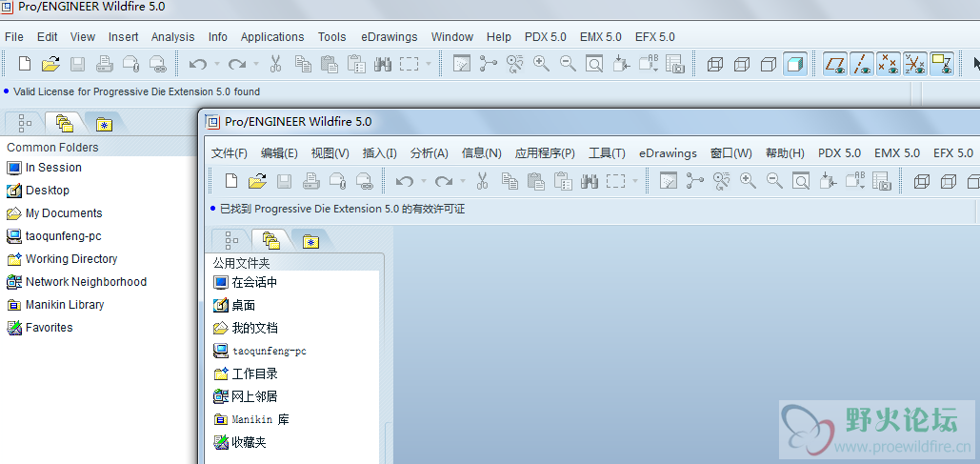The image size is (980, 464).
Task: View manager camera icon in English window
Action: (675, 64)
